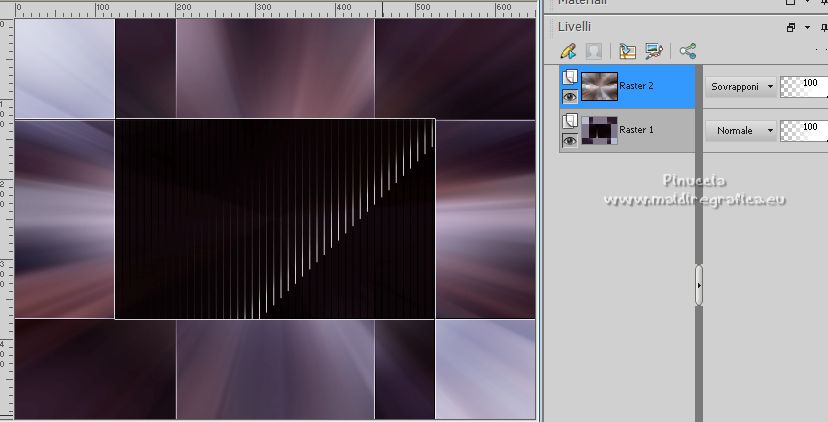The width and height of the screenshot is (828, 422).
Task: Click the panel collapse arrow handle
Action: coord(699,285)
